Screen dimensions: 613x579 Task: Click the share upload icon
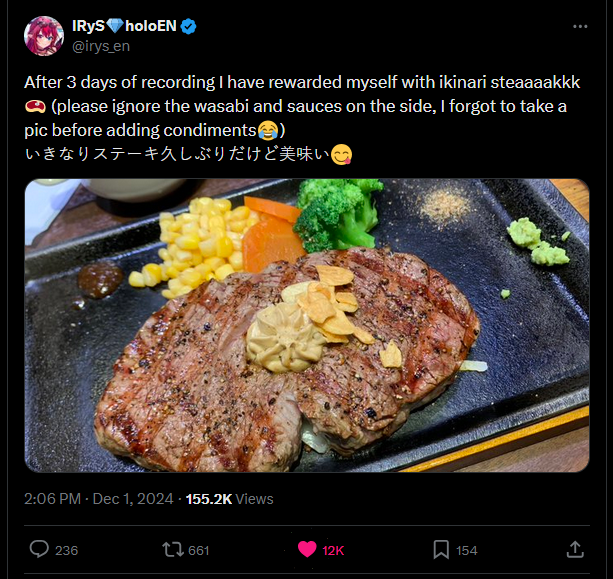pos(575,549)
